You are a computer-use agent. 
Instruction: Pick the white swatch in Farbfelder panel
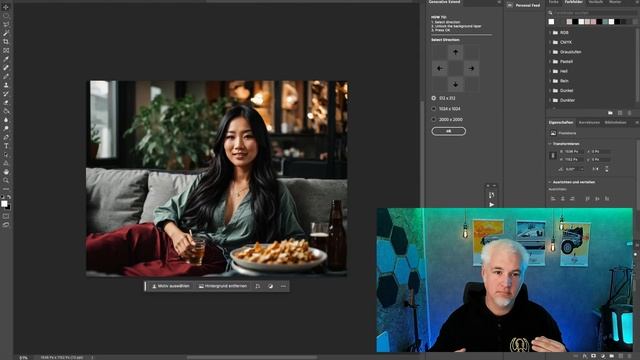tap(551, 22)
